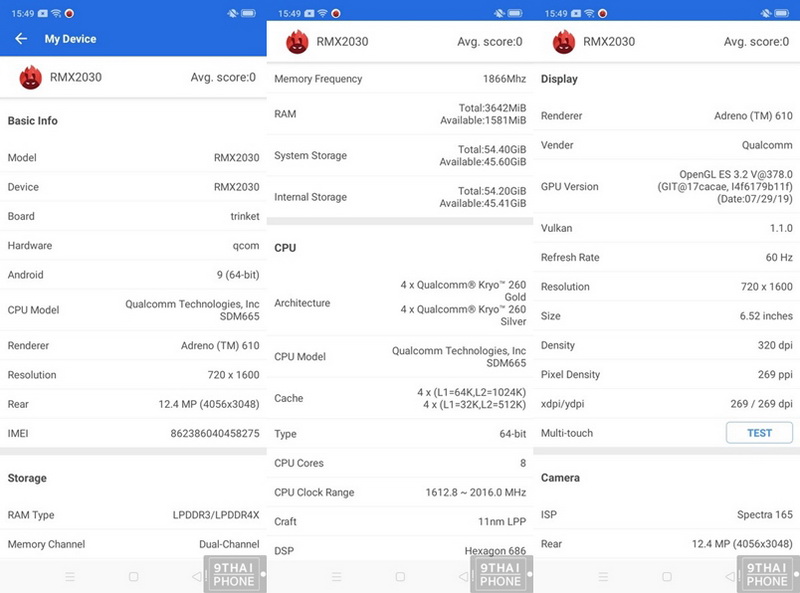Viewport: 800px width, 593px height.
Task: Select the Device row showing RMX2030
Action: coord(133,187)
